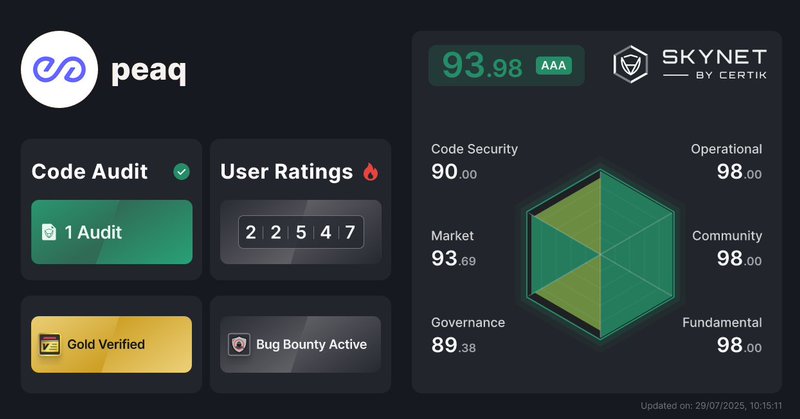Click the 89.38 Governance score

pos(454,346)
